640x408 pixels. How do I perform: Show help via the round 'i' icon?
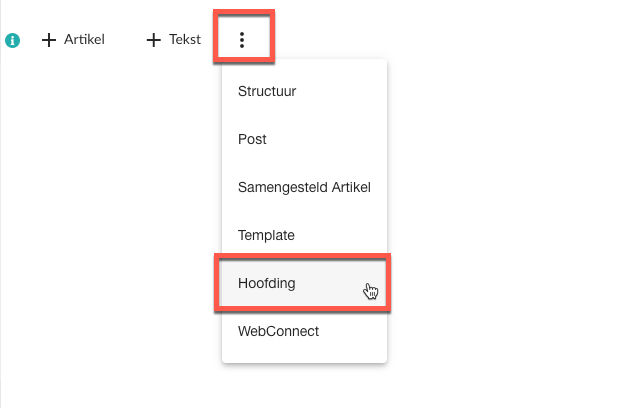pos(12,40)
